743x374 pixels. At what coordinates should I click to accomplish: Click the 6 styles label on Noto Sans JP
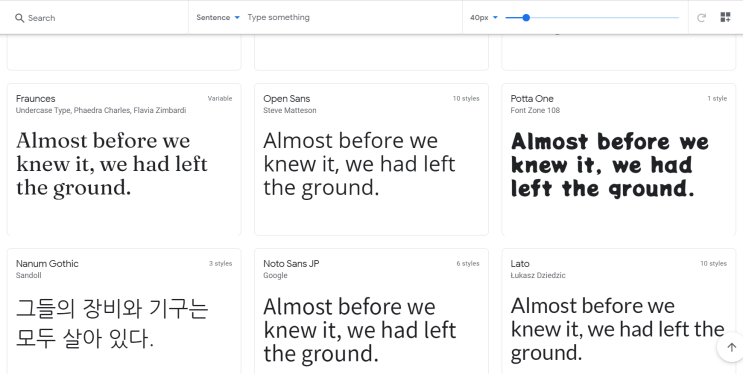coord(468,264)
